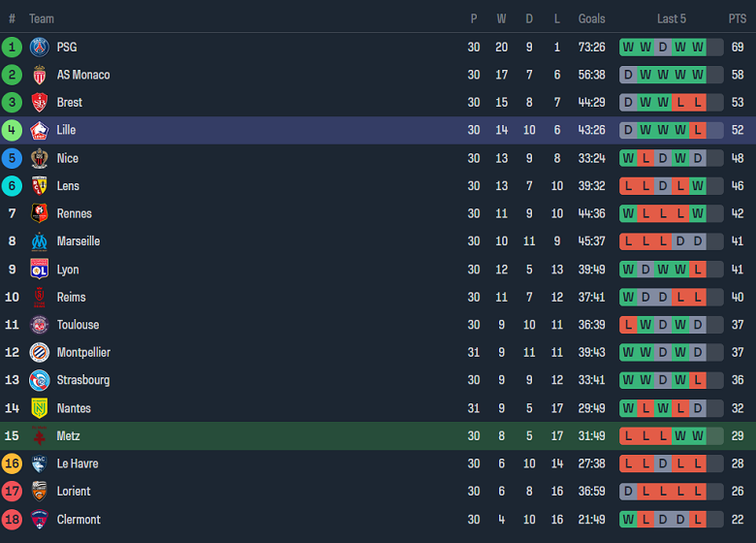Click Lille's red L result badge
This screenshot has width=756, height=543.
coord(698,130)
